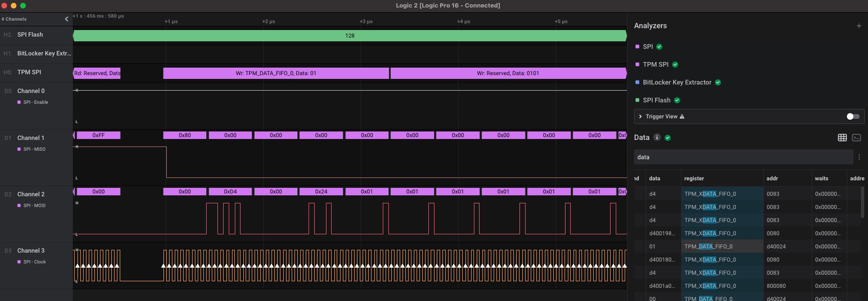Open the data search options menu
868x301 pixels.
(859, 157)
